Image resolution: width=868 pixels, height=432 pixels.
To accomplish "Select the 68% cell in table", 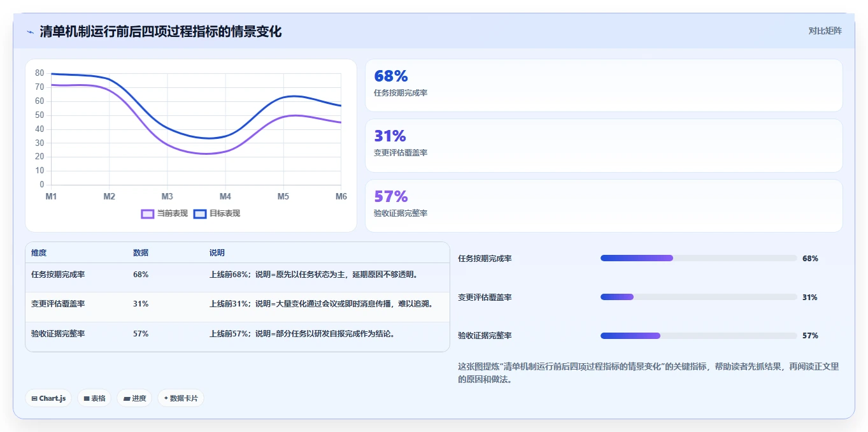I will point(141,275).
